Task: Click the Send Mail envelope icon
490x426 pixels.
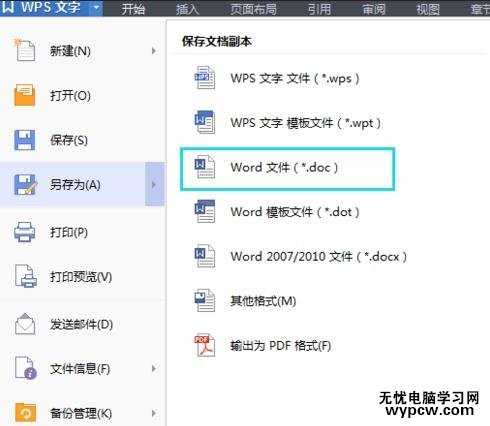Action: [x=25, y=324]
